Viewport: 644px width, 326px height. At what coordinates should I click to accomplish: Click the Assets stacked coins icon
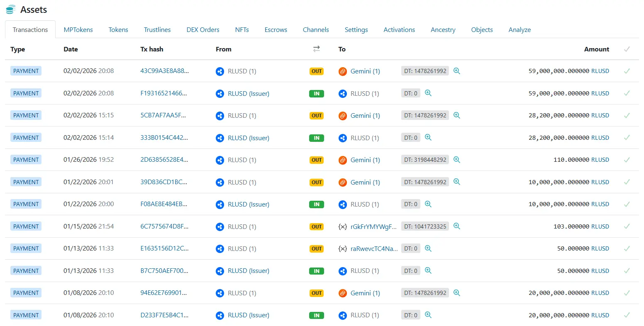pos(11,10)
